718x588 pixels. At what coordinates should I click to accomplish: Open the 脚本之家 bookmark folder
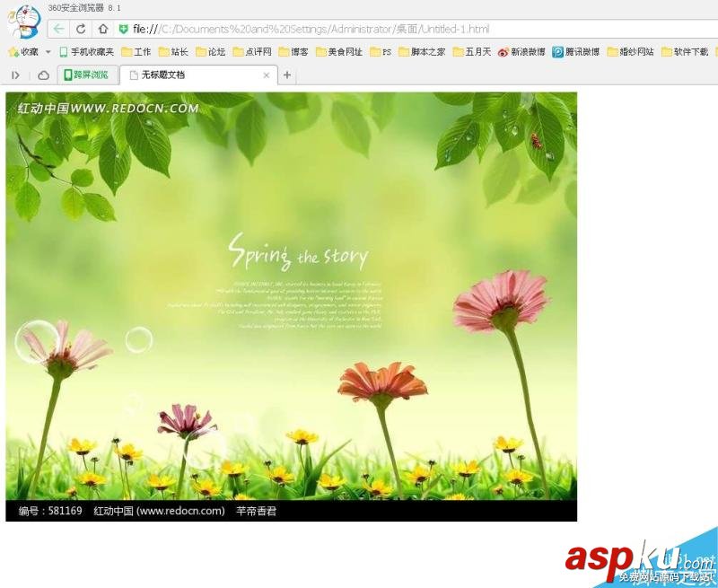421,52
